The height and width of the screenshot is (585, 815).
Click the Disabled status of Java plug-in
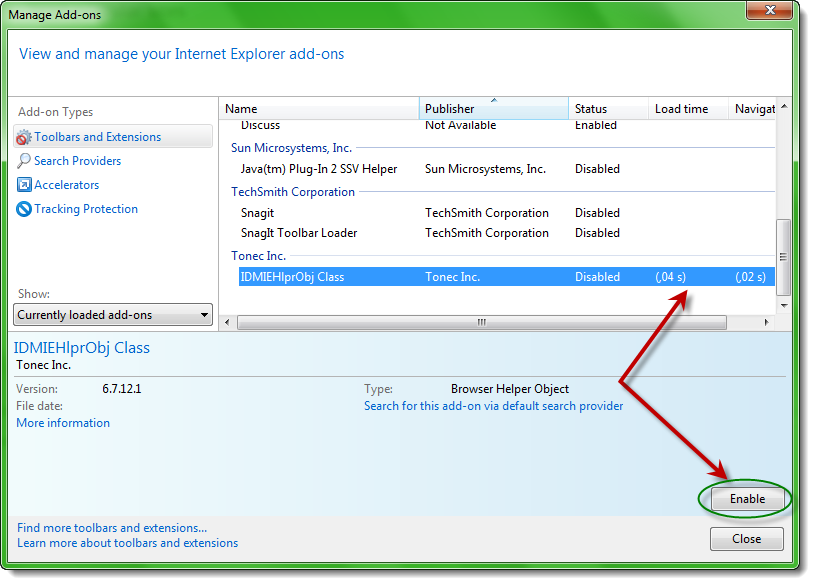[597, 169]
